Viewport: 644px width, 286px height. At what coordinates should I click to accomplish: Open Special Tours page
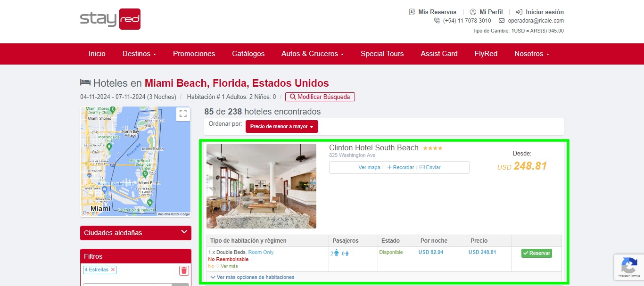pyautogui.click(x=382, y=54)
